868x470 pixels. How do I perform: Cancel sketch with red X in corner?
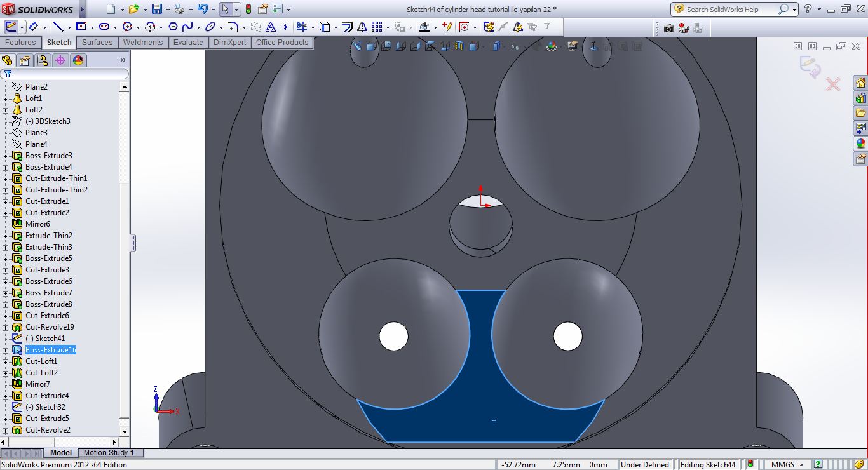point(833,84)
